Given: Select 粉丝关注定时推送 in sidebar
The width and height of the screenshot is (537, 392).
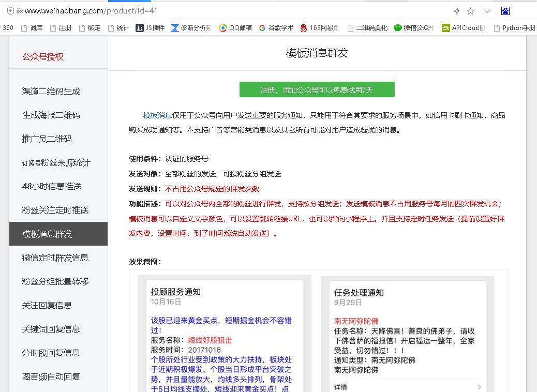Looking at the screenshot, I should (x=55, y=210).
